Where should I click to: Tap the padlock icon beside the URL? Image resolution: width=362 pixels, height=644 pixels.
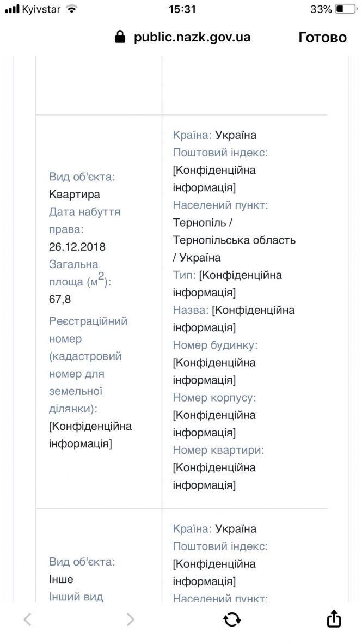pos(120,37)
